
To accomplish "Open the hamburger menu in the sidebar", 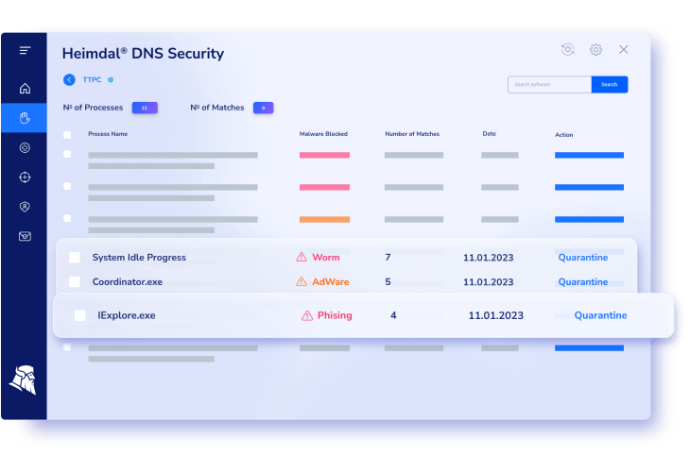I will [25, 51].
